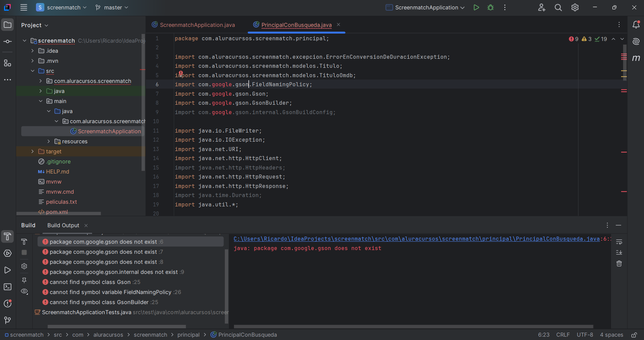This screenshot has width=644, height=340.
Task: Toggle soft-wrap in build output
Action: [619, 242]
